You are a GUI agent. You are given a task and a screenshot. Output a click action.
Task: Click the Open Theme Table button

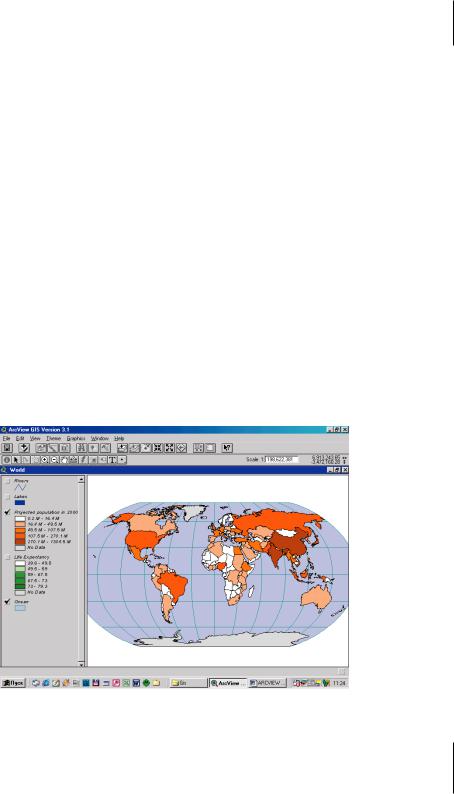pyautogui.click(x=65, y=448)
